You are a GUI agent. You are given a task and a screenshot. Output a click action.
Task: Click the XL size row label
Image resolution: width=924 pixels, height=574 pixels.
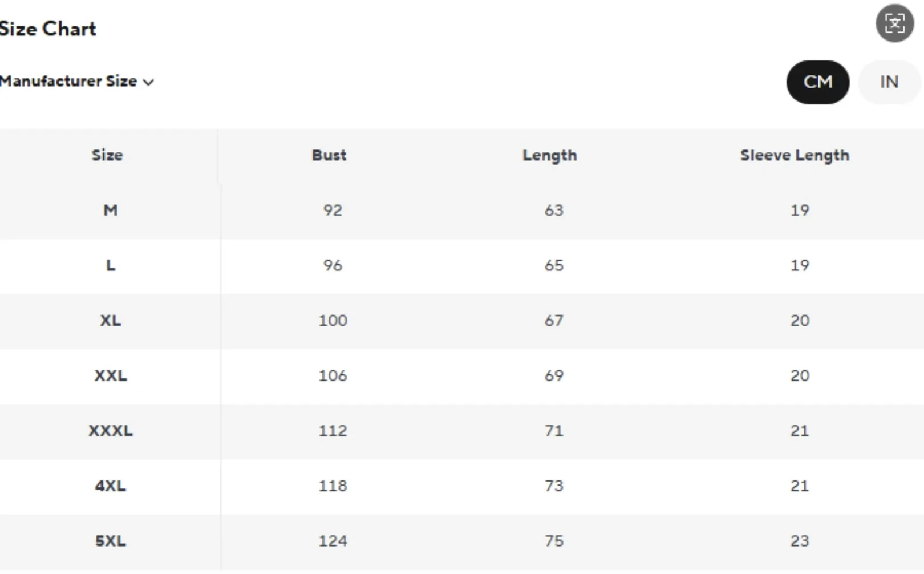click(x=111, y=321)
